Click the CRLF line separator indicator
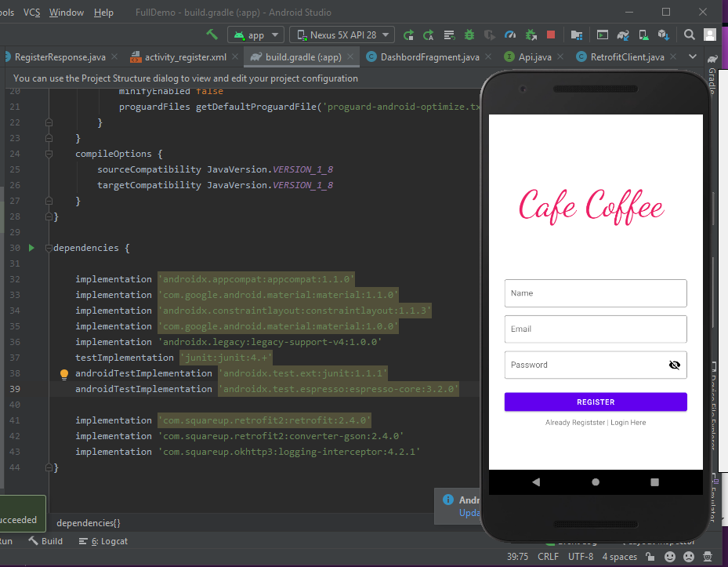728x567 pixels. [x=548, y=556]
